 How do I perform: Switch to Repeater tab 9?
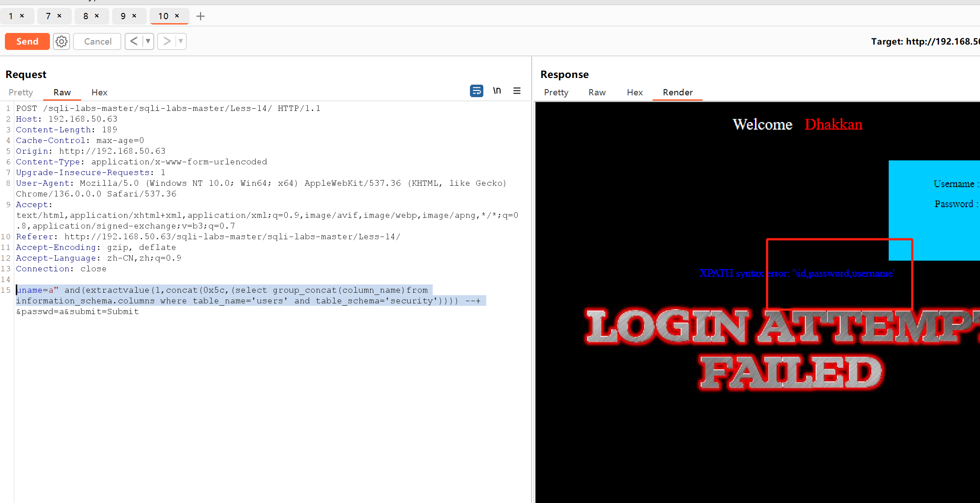tap(123, 16)
